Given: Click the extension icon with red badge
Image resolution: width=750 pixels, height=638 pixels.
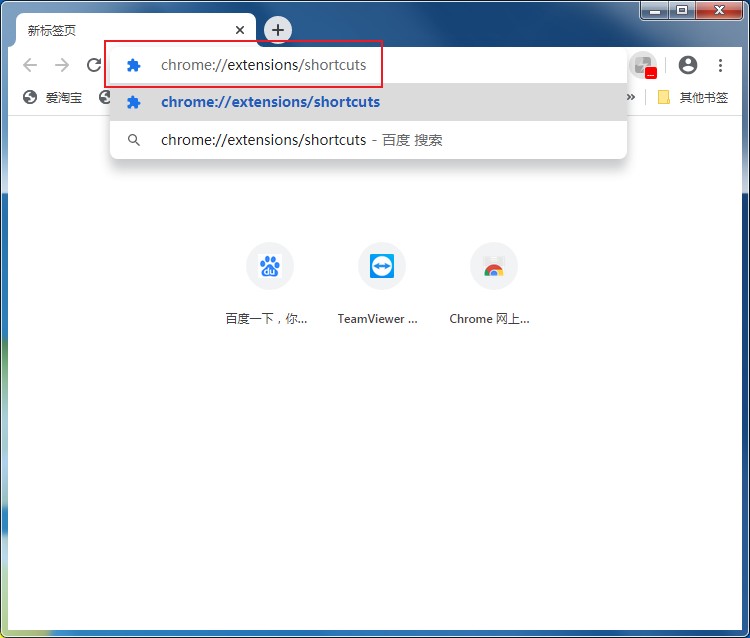Looking at the screenshot, I should [644, 66].
